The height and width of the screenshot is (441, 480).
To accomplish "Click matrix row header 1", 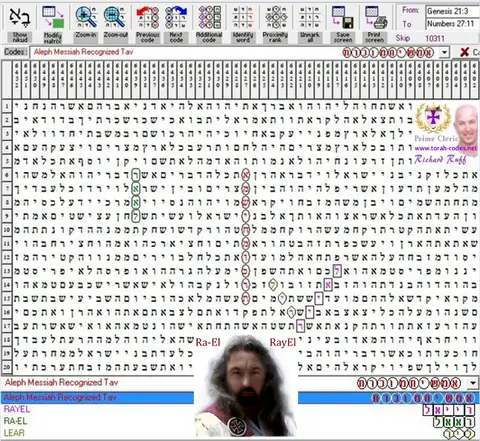I will [7, 106].
